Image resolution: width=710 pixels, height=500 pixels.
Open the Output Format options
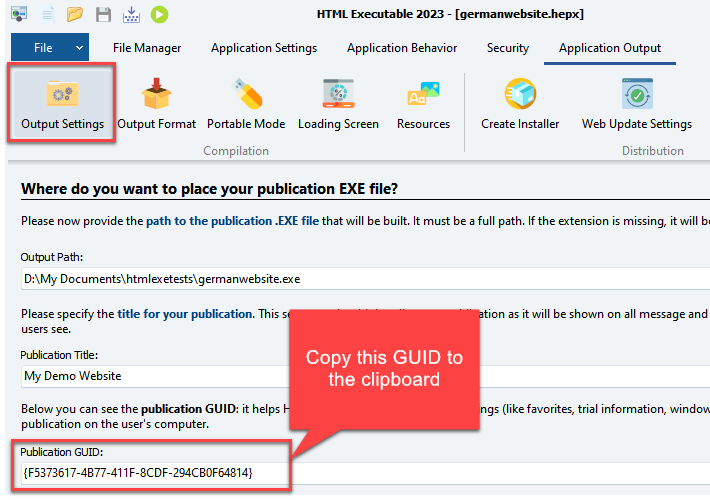[x=157, y=103]
